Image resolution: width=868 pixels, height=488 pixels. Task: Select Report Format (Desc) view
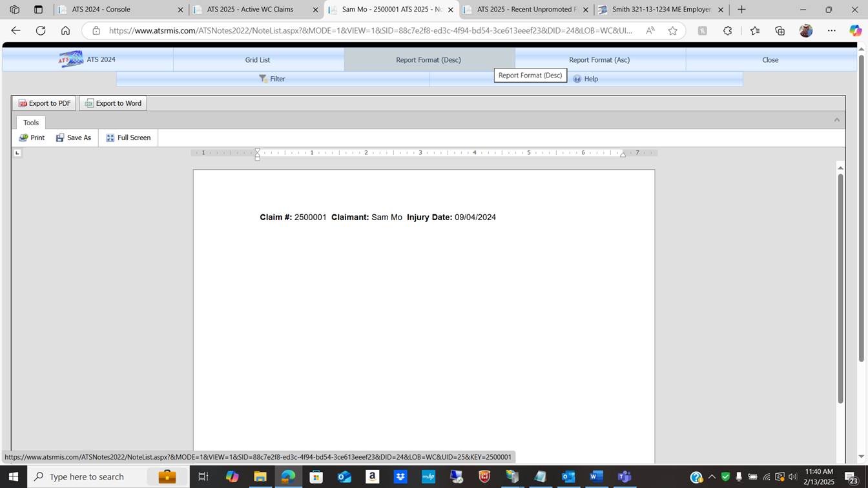click(x=428, y=60)
